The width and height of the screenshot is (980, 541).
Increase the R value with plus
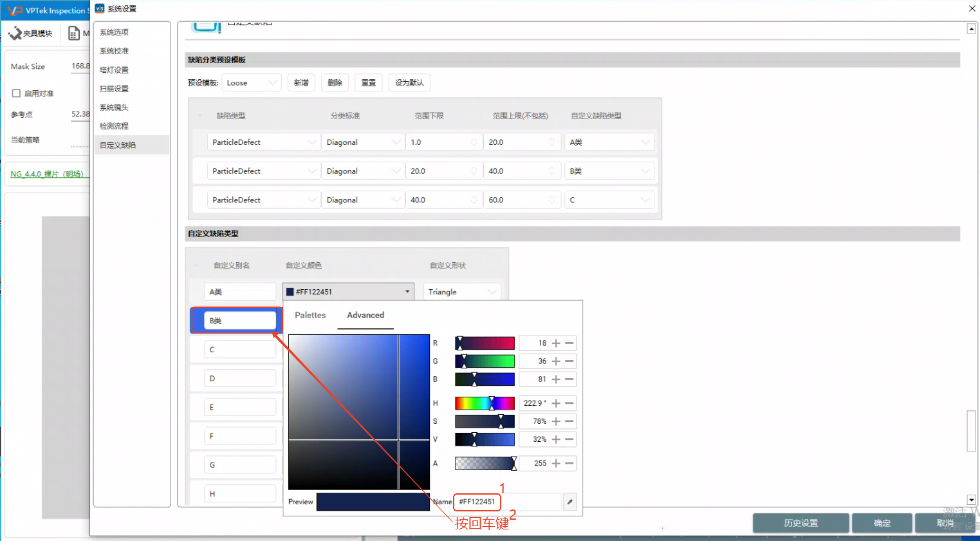[x=556, y=343]
